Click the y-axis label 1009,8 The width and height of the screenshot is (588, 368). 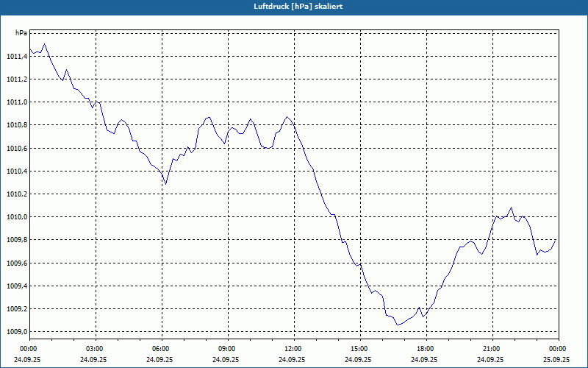click(17, 240)
